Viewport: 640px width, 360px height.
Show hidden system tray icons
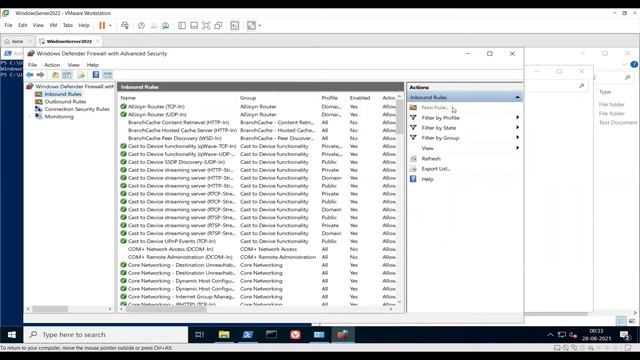pos(550,335)
